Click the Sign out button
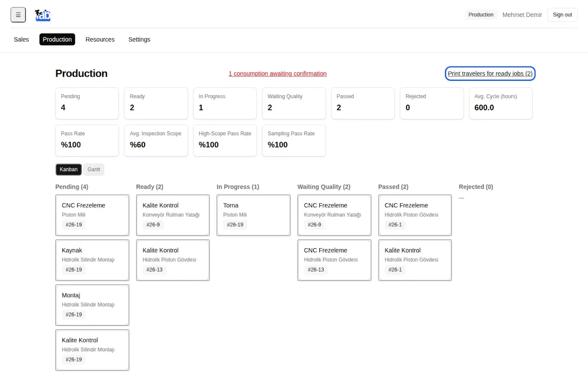588x389 pixels. click(x=562, y=15)
